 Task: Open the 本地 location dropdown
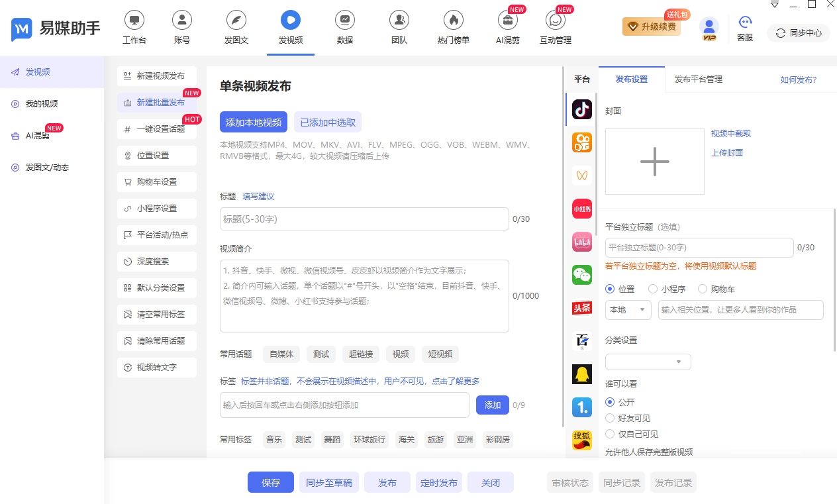coord(628,309)
